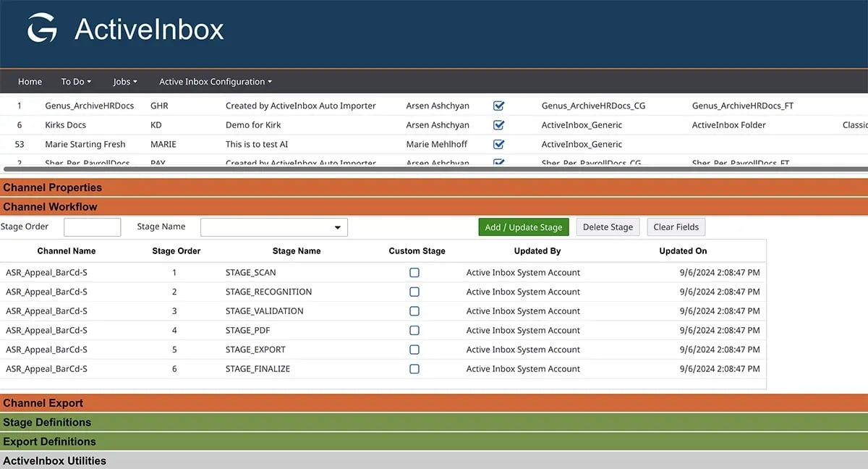Tick Custom Stage checkbox for STAGE_VALIDATION
Viewport: 868px width, 469px height.
tap(414, 311)
